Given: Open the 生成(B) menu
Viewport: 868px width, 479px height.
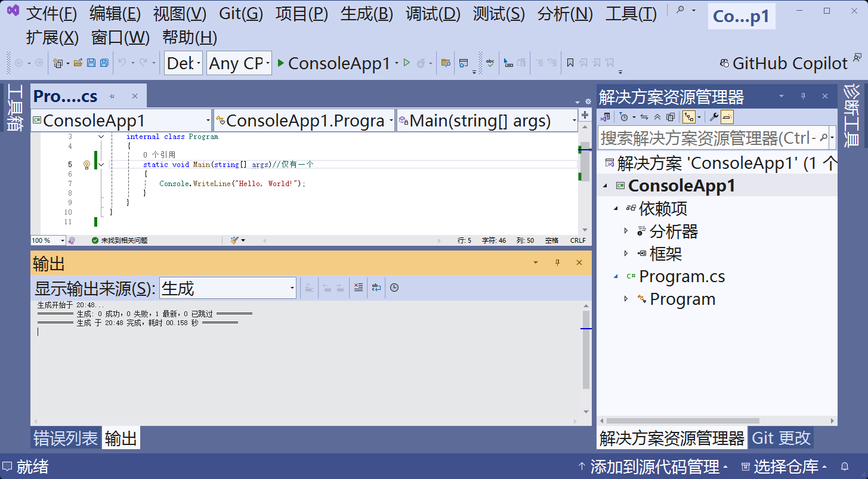Looking at the screenshot, I should [367, 14].
